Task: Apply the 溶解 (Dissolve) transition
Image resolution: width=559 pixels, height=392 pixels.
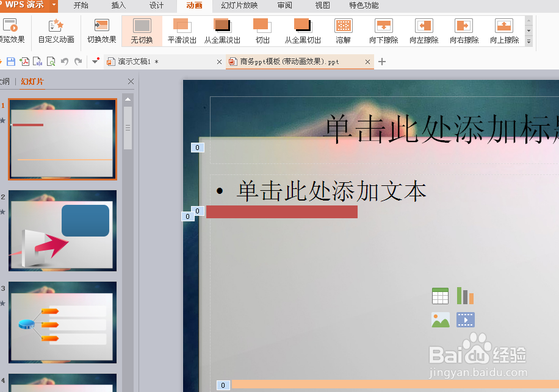Action: tap(343, 30)
